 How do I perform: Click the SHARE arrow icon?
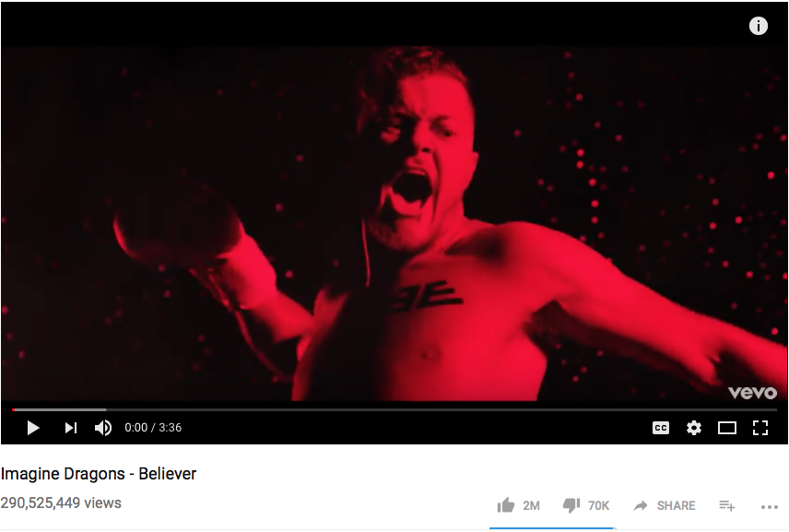641,505
